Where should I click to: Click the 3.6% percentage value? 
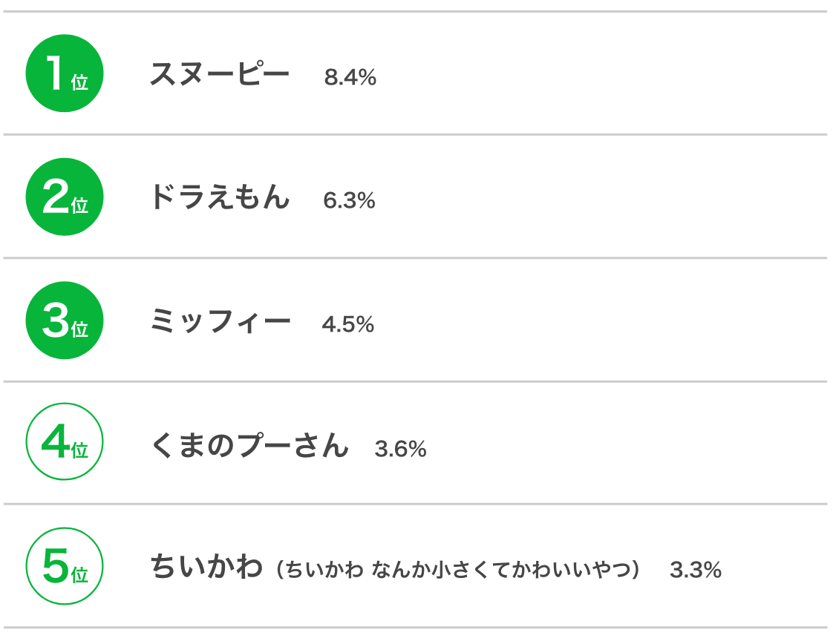[400, 449]
